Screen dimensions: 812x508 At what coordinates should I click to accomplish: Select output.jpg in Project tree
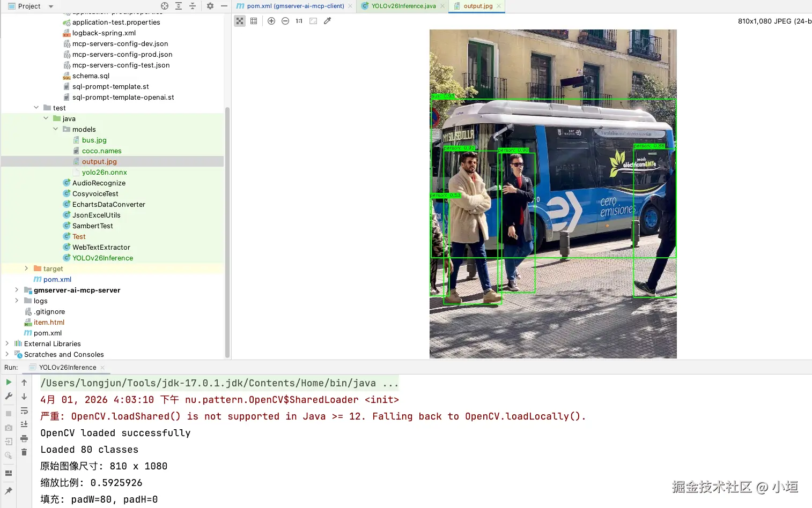pos(99,161)
